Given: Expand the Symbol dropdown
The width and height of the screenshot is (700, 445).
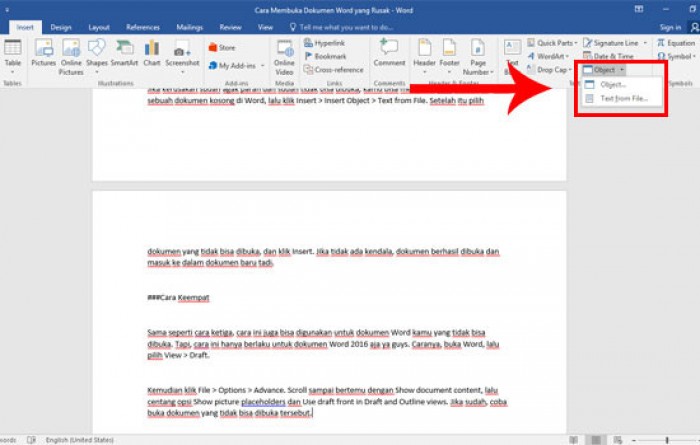Looking at the screenshot, I should [694, 57].
